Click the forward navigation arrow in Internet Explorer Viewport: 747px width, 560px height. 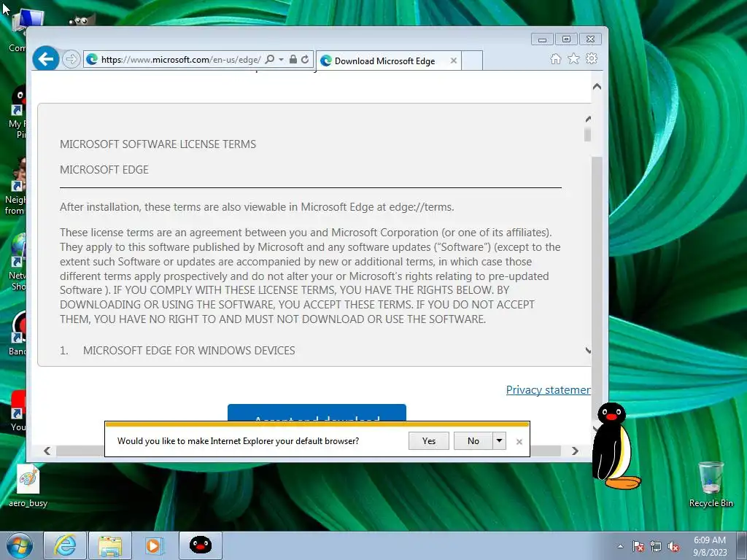click(x=71, y=60)
